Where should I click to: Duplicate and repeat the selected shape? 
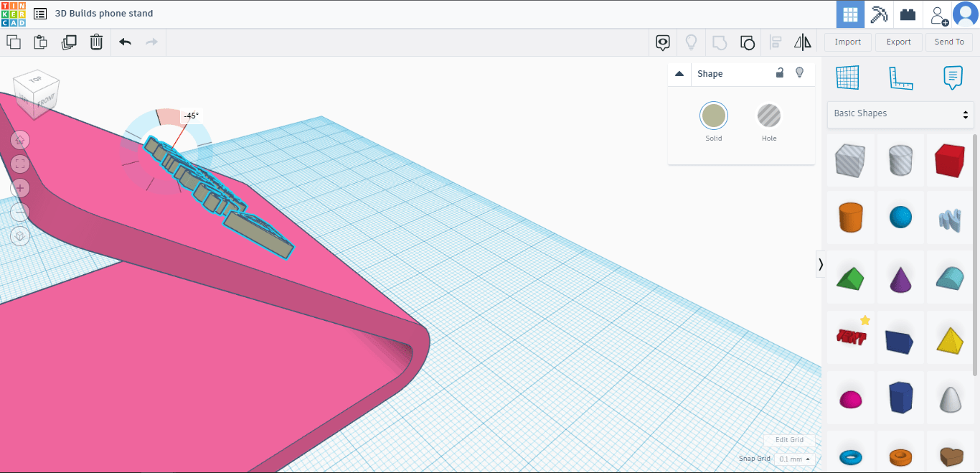click(x=69, y=42)
